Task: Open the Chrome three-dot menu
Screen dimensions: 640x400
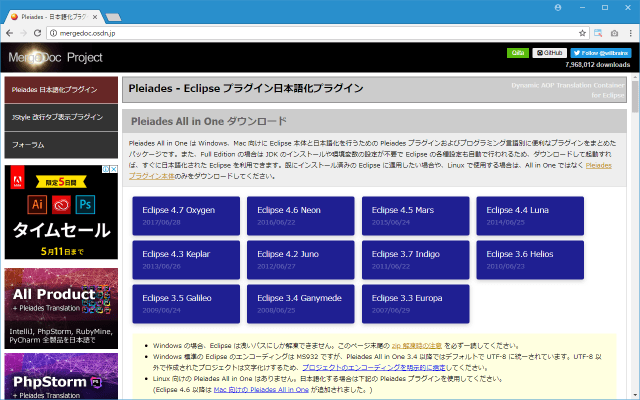Action: point(630,33)
